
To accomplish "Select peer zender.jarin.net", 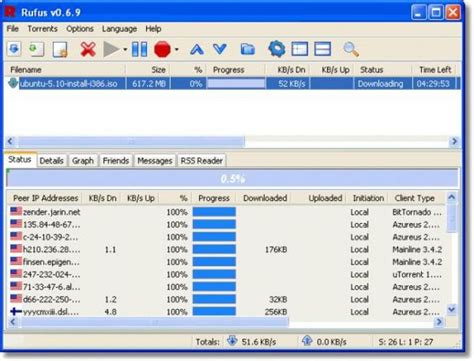I will (52, 212).
